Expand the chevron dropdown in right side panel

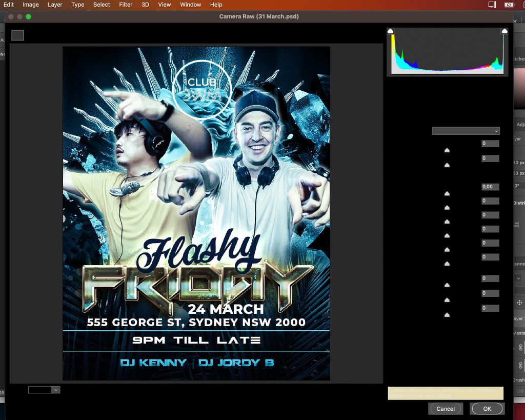click(x=518, y=278)
